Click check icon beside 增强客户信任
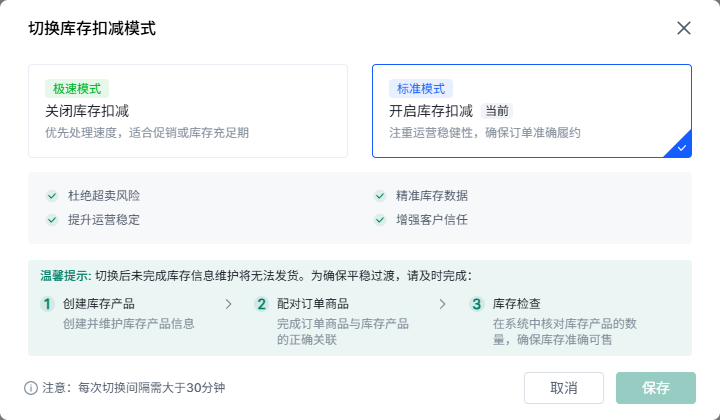The width and height of the screenshot is (720, 420). 380,220
